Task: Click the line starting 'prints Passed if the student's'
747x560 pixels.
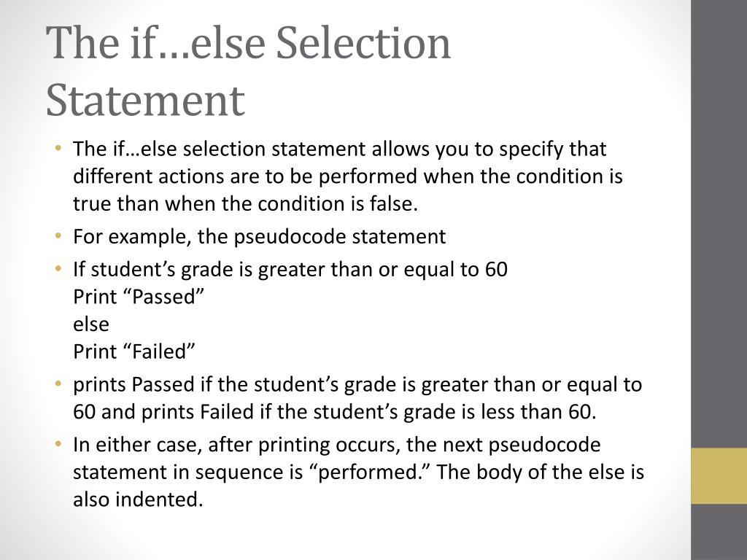Action: (x=357, y=385)
